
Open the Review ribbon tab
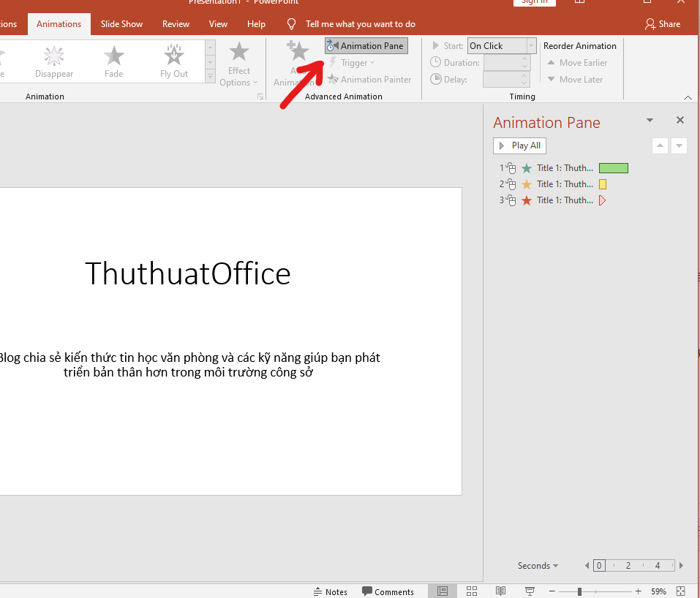point(176,23)
